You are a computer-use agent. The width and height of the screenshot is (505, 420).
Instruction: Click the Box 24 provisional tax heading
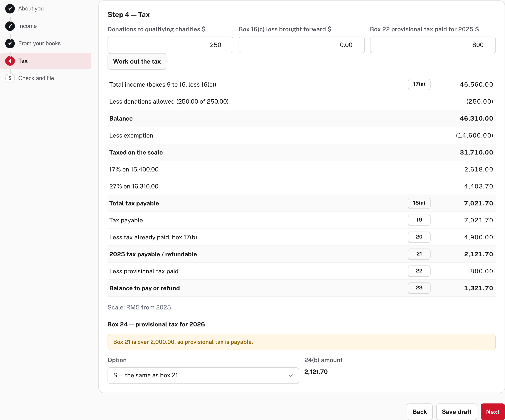coord(156,324)
